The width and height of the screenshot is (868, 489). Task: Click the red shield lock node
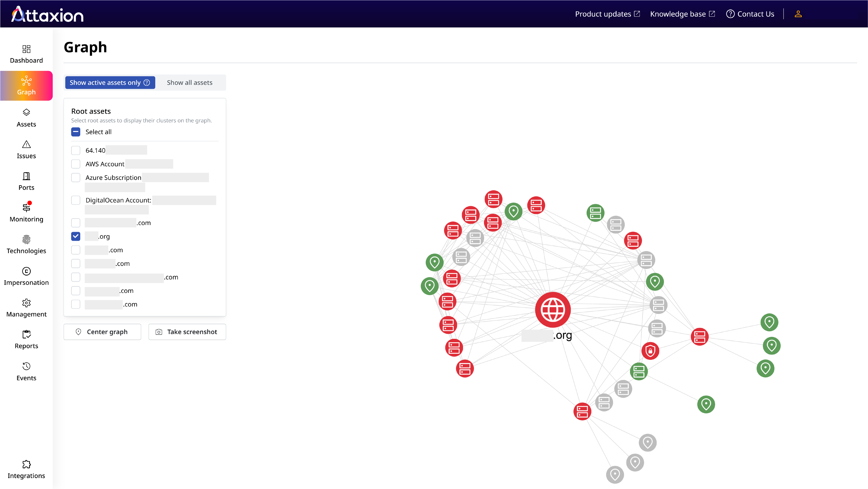click(650, 351)
